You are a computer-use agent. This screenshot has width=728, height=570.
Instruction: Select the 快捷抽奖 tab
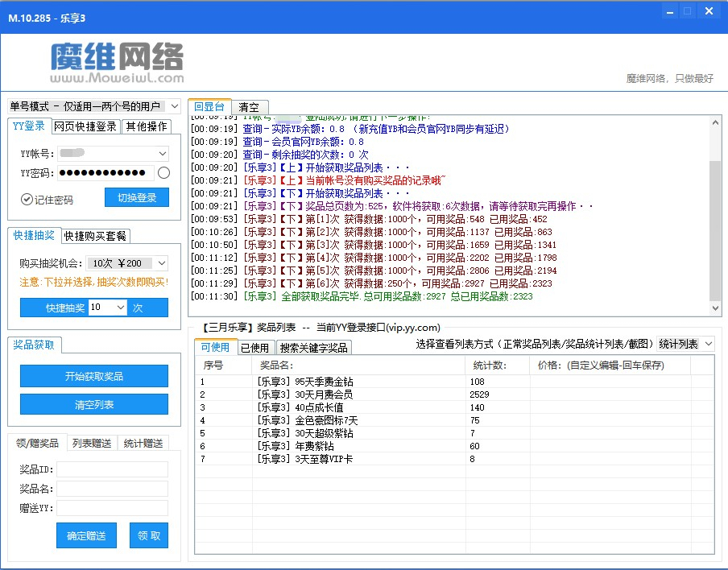click(x=34, y=235)
